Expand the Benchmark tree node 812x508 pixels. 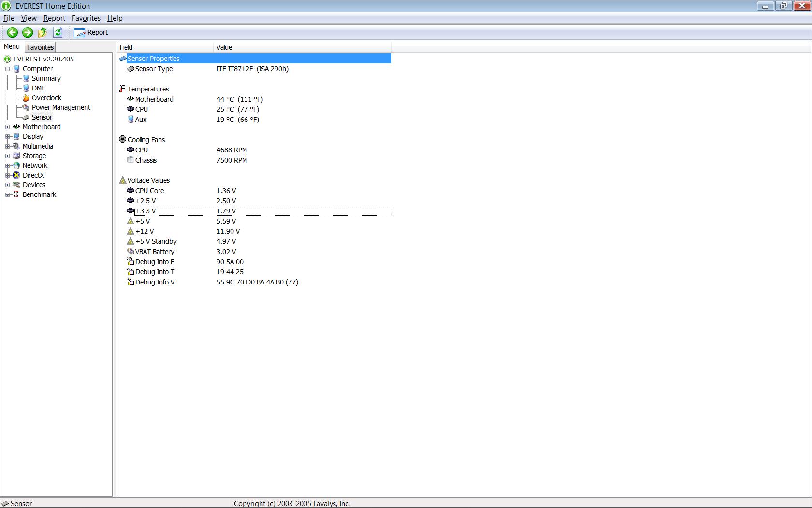click(8, 194)
